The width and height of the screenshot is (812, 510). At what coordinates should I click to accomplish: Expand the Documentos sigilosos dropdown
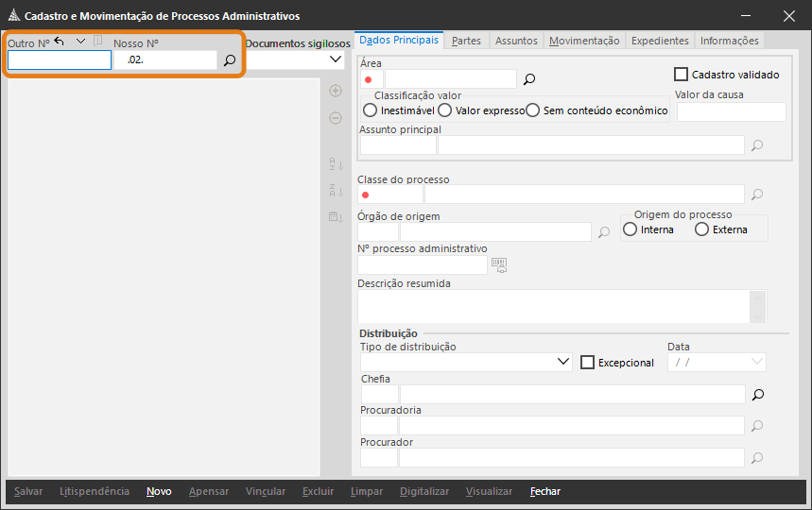pos(336,59)
